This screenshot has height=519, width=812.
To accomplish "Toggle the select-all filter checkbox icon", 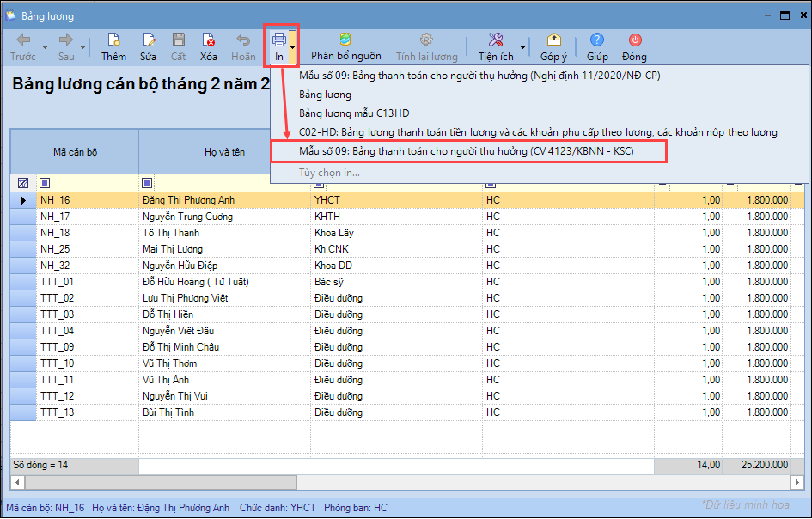I will 23,183.
